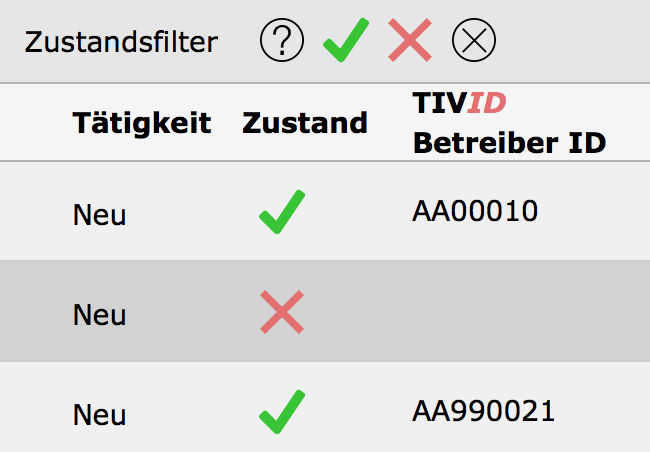Sort by the Zustand column header
Image resolution: width=650 pixels, height=452 pixels.
(x=305, y=123)
